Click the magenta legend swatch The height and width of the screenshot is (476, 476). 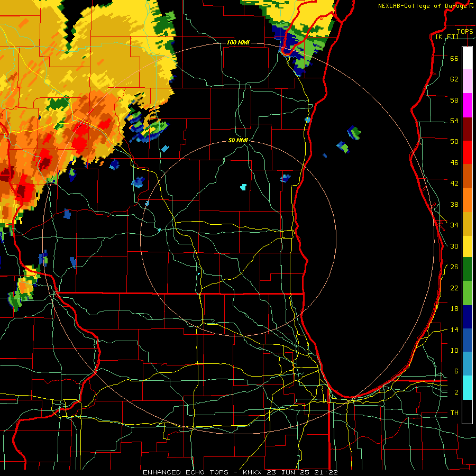[467, 105]
